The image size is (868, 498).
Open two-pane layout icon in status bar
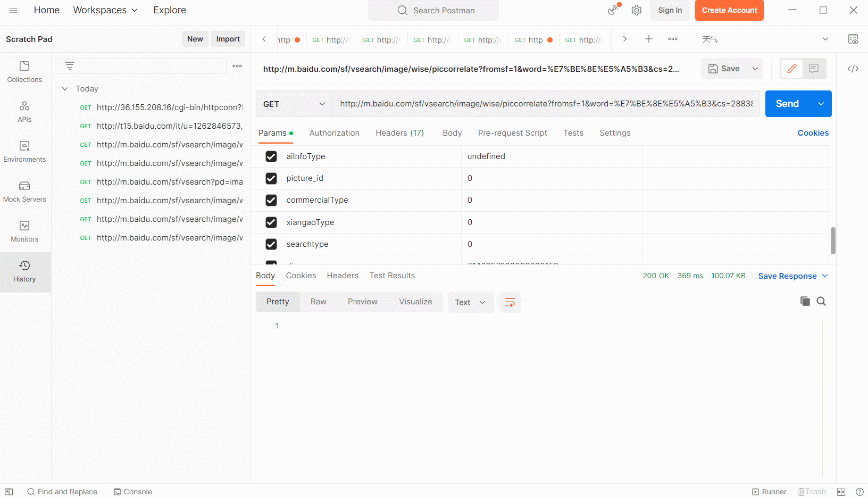841,492
